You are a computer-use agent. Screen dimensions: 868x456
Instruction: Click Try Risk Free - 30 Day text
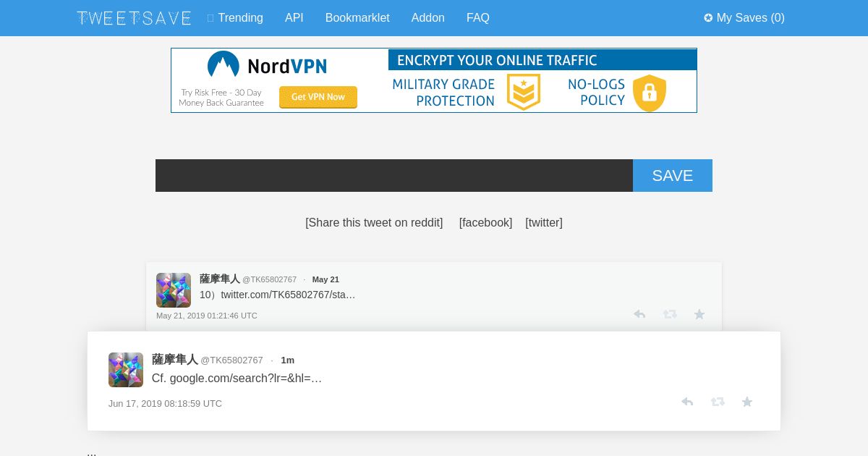[221, 93]
